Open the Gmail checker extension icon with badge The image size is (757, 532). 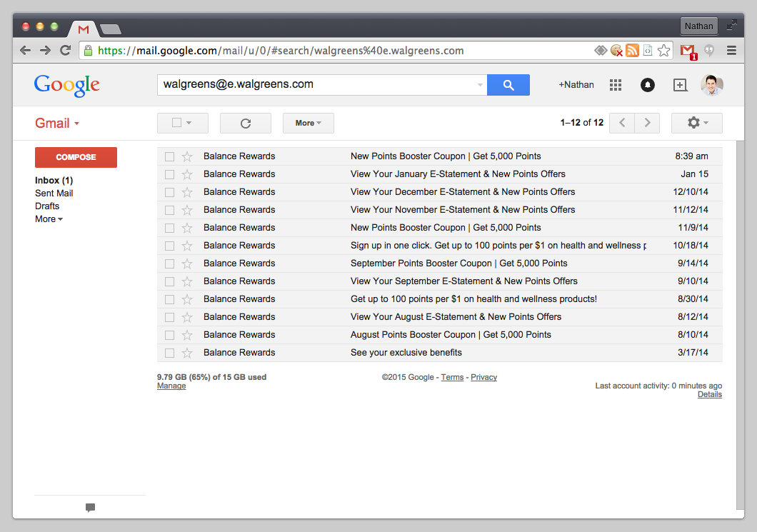(688, 51)
